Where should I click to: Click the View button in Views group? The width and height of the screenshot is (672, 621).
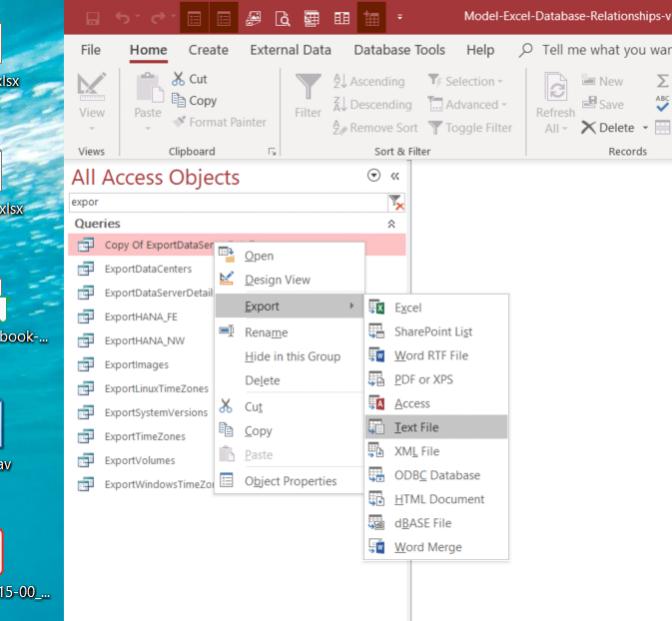coord(92,101)
